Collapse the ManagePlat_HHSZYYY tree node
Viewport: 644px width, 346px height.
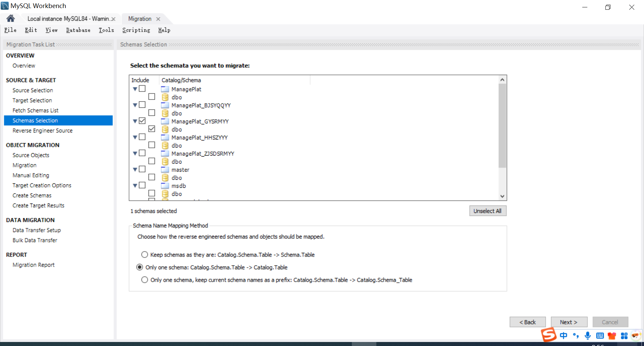point(135,137)
